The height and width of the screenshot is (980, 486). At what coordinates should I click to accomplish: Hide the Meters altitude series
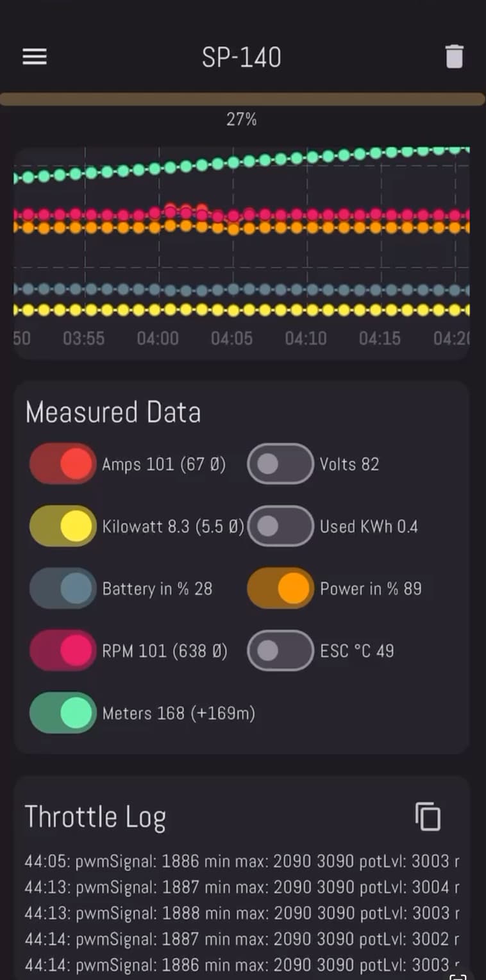pos(63,713)
